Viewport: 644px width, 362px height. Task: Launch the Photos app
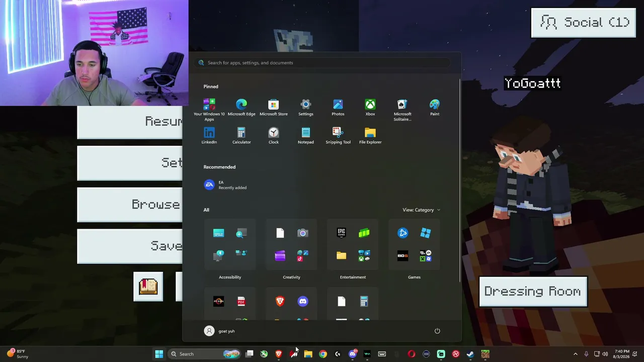(x=338, y=108)
